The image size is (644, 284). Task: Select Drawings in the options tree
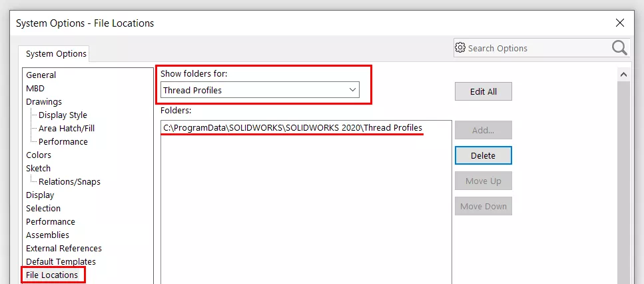(44, 102)
